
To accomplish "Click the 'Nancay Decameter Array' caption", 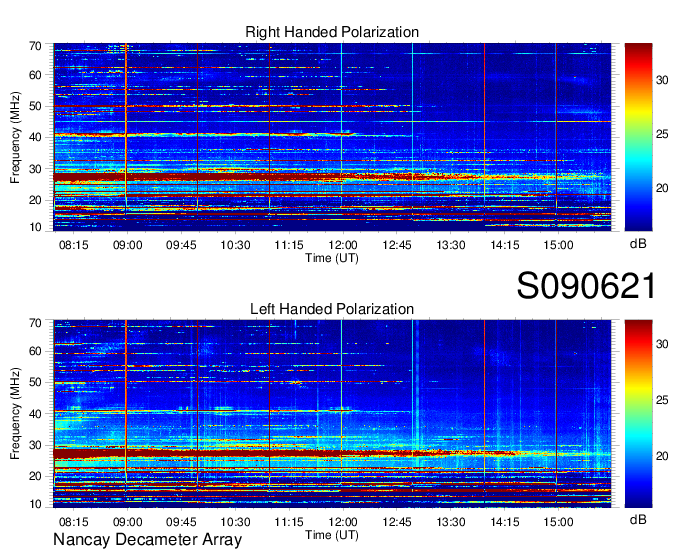I will coord(147,540).
